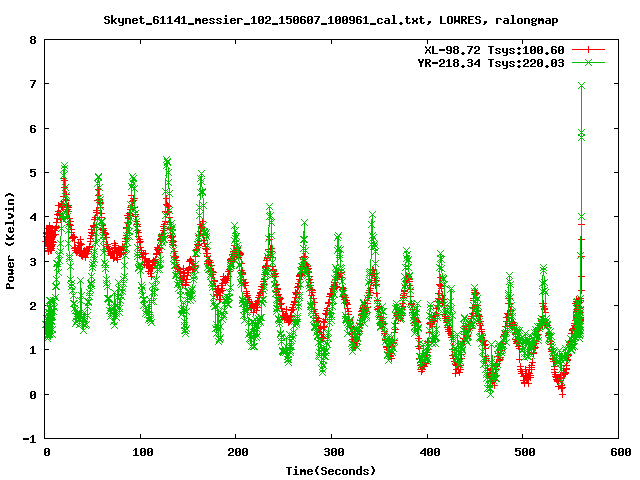Click the y-axis tick label '8'

33,40
